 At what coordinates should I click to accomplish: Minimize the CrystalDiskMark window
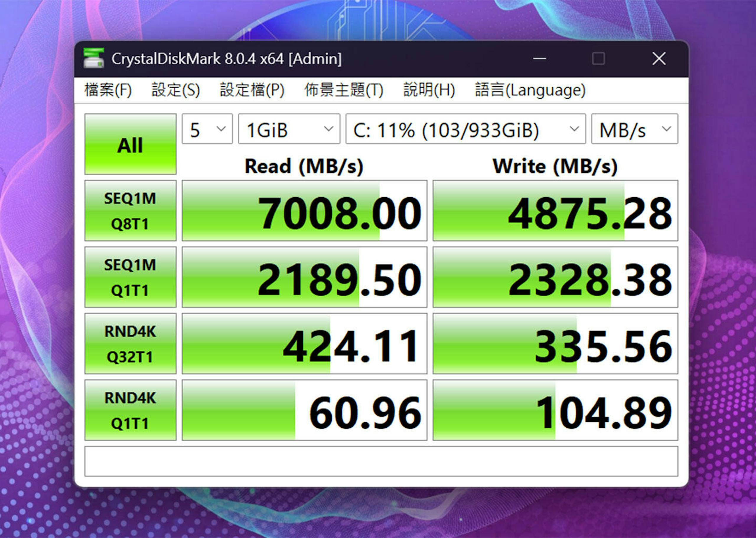tap(540, 59)
